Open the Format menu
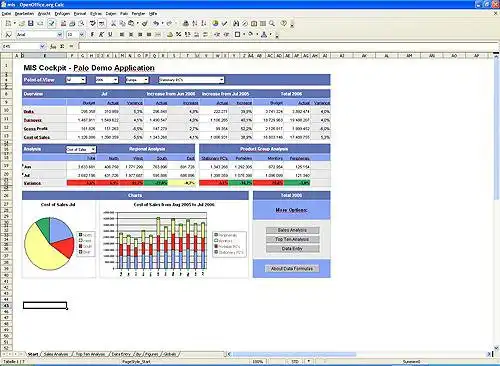 pos(80,14)
